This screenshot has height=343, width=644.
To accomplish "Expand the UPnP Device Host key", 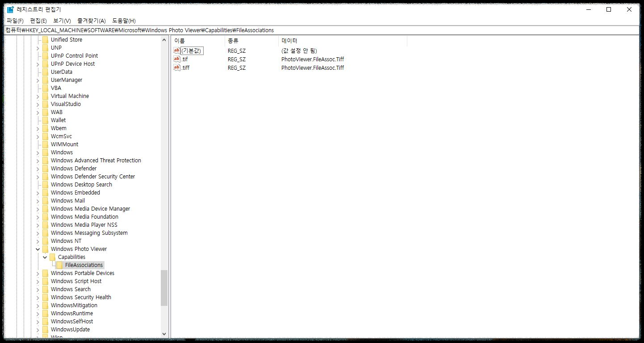I will (38, 64).
